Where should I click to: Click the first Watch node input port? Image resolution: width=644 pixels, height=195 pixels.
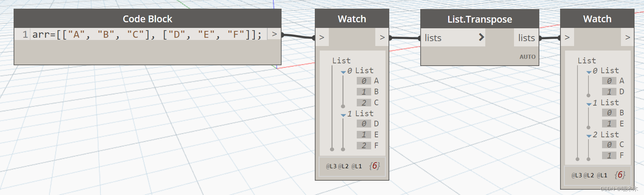tap(322, 37)
